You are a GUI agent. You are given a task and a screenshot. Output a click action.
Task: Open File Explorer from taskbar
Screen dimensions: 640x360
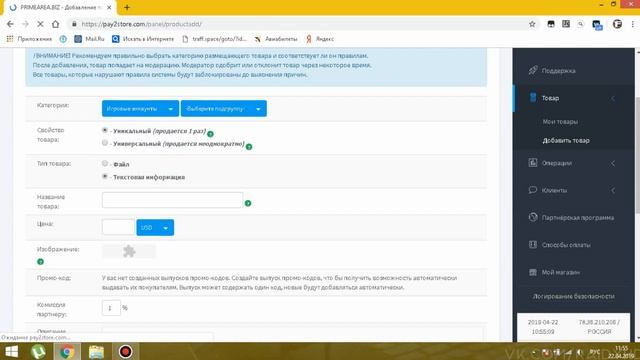(96, 351)
